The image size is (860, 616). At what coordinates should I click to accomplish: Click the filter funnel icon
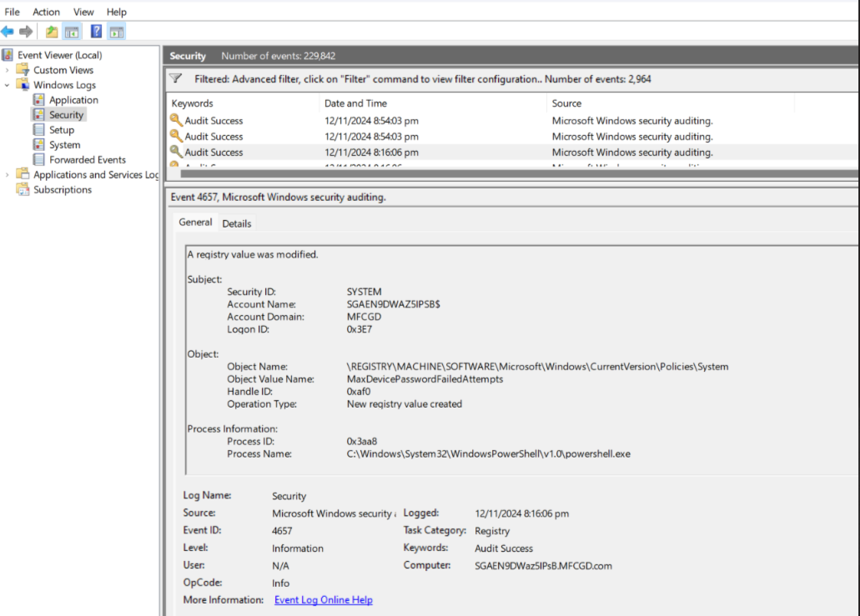click(175, 78)
